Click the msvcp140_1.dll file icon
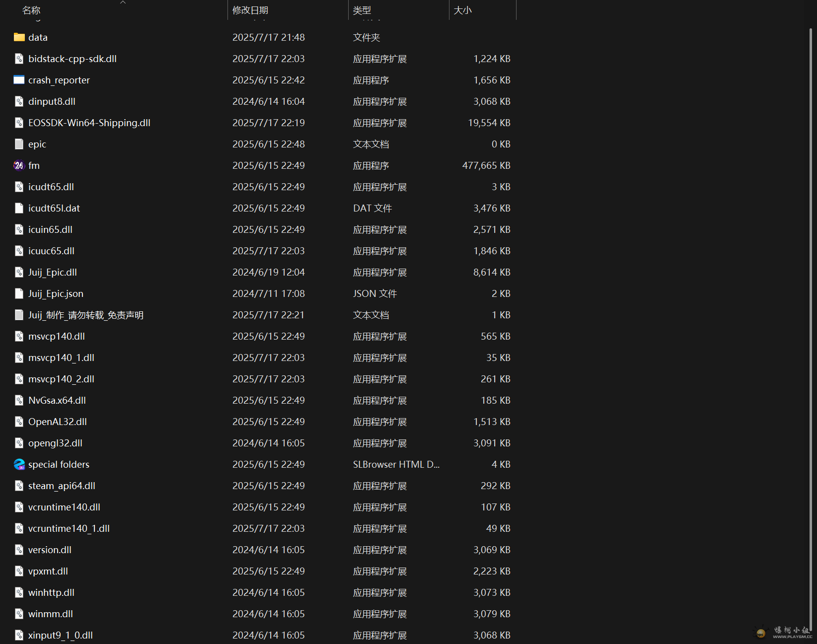817x644 pixels. tap(19, 358)
